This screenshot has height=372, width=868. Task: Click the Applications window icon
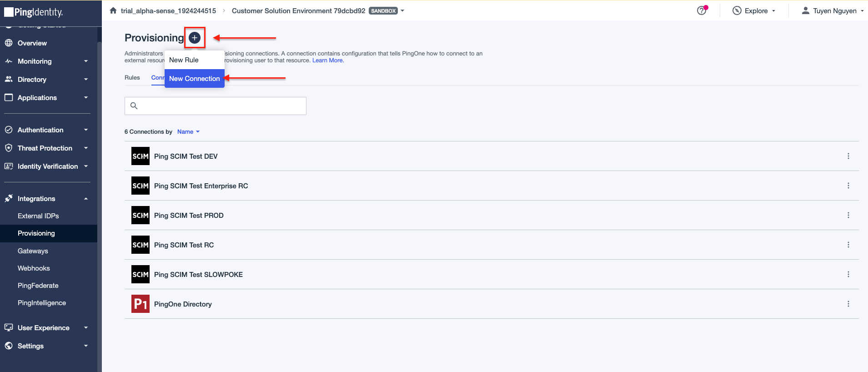[9, 97]
